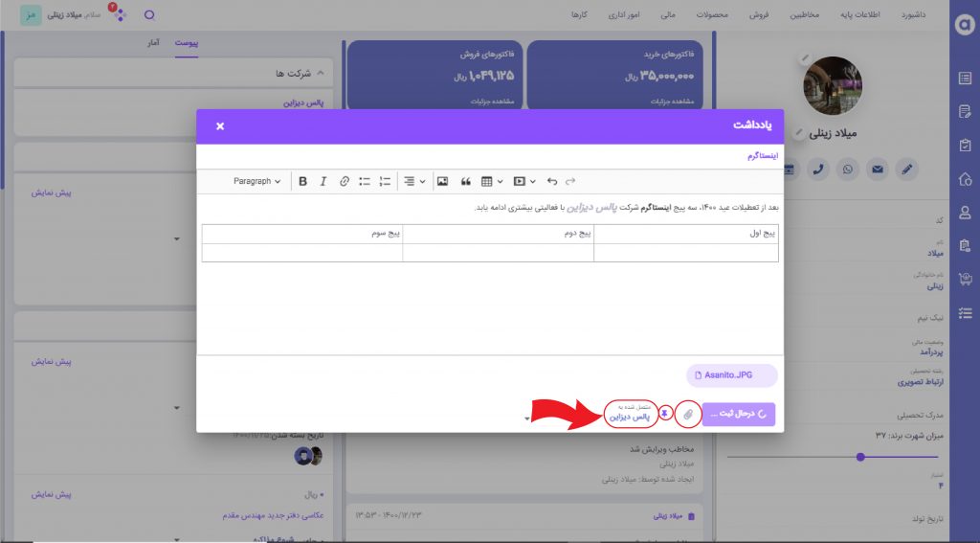Switch to the آمار tab
The width and height of the screenshot is (980, 543).
pos(154,43)
